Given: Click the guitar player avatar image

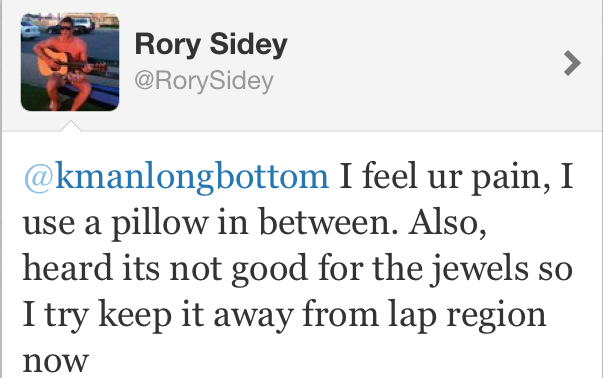Looking at the screenshot, I should click(70, 62).
